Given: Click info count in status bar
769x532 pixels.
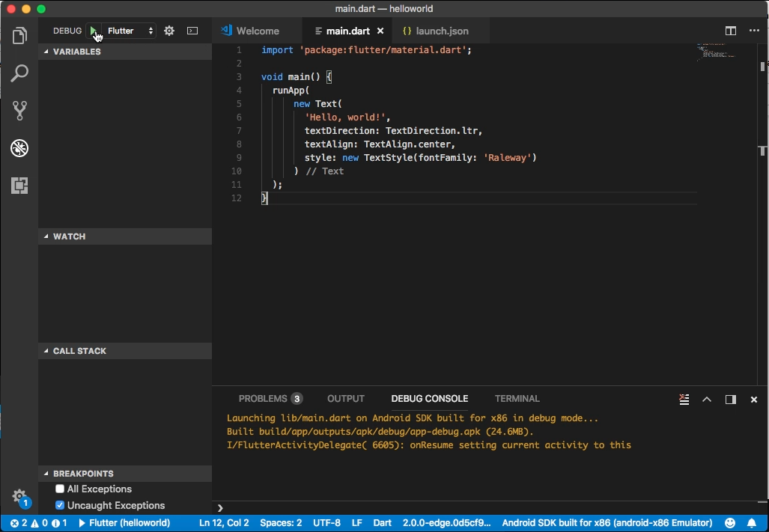Looking at the screenshot, I should [59, 523].
